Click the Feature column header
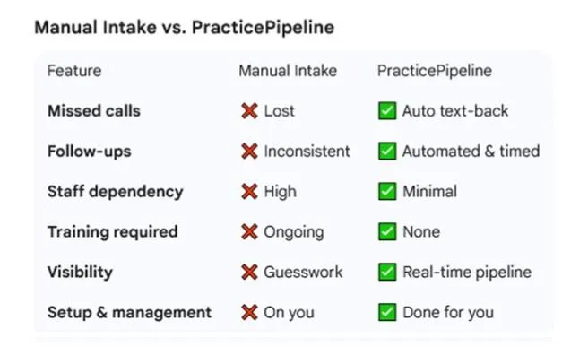588x364 pixels. pyautogui.click(x=74, y=71)
